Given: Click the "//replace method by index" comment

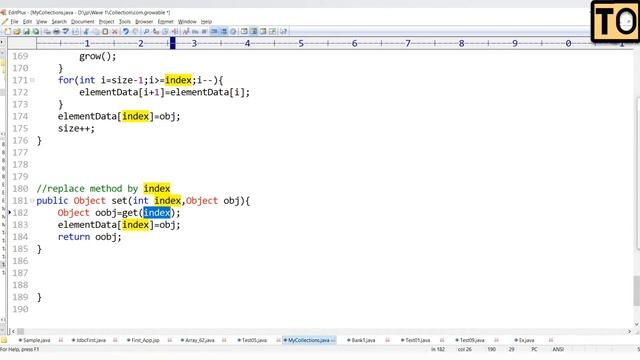Looking at the screenshot, I should (103, 189).
